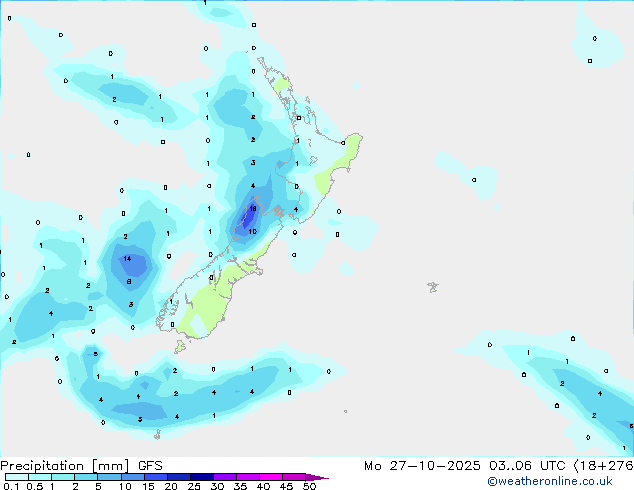The height and width of the screenshot is (490, 634).
Task: Select the 1–2 mm legend color box
Action: pyautogui.click(x=63, y=477)
